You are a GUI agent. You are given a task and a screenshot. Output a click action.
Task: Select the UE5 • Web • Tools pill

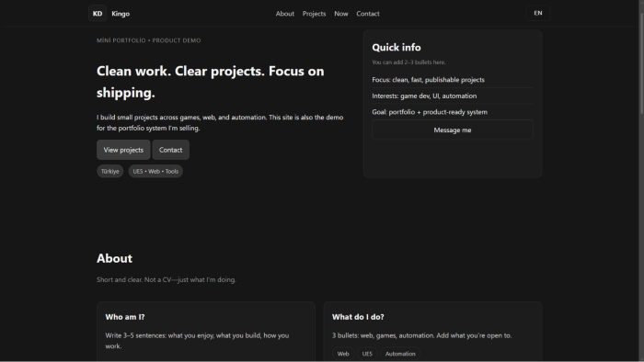click(x=155, y=172)
